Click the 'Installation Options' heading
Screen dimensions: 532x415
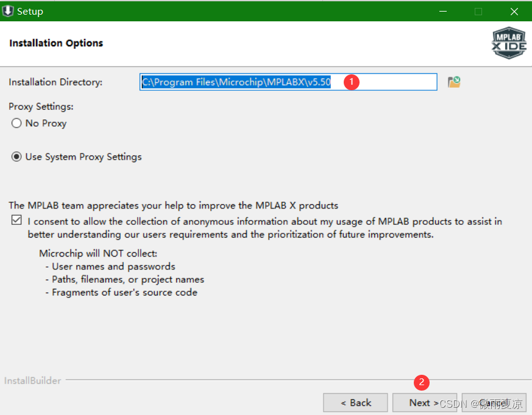[x=56, y=43]
